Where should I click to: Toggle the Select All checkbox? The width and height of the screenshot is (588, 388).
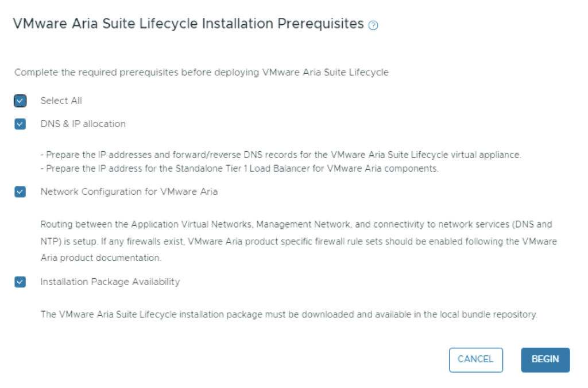[x=21, y=101]
